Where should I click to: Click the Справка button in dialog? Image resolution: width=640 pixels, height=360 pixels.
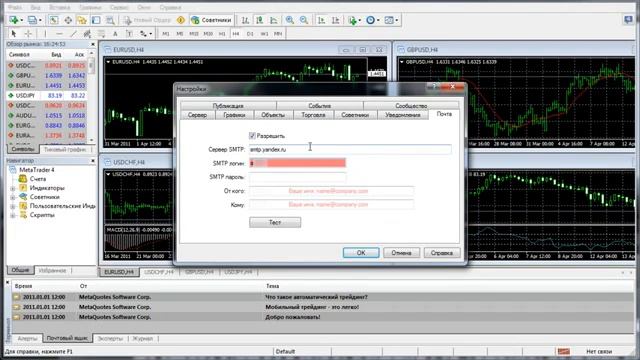coord(442,253)
